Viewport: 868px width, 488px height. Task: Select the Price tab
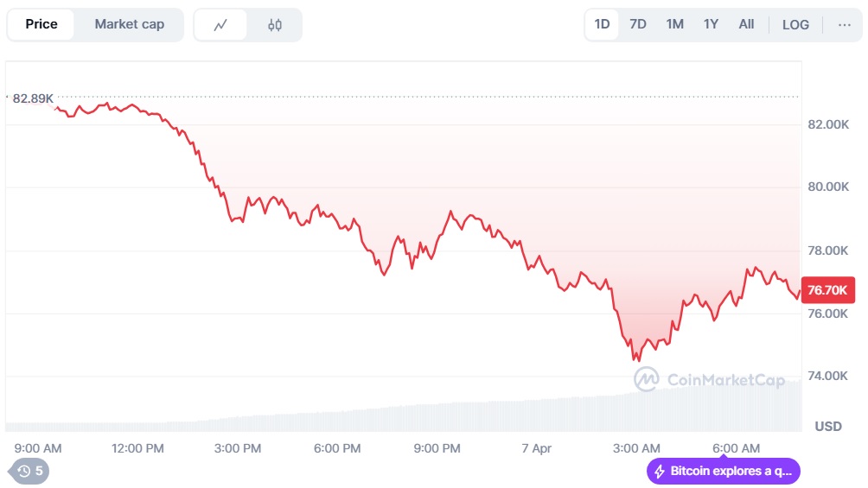(41, 24)
